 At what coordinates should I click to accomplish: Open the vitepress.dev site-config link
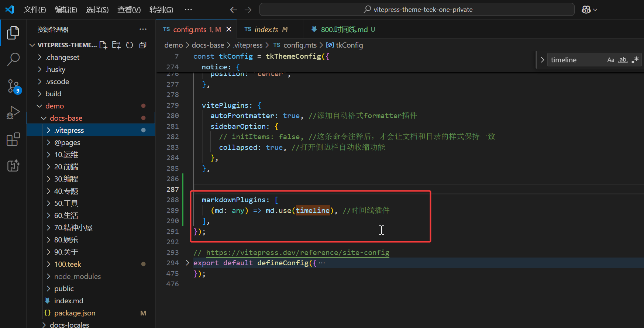tap(297, 252)
